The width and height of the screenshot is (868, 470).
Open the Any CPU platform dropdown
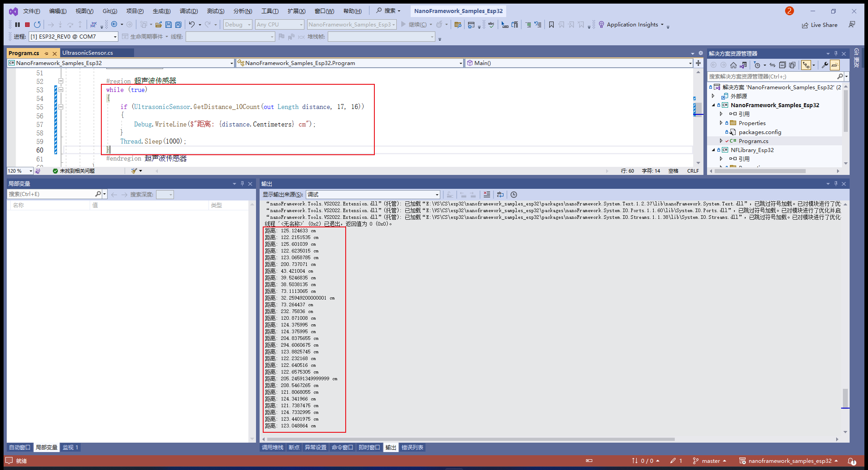pyautogui.click(x=280, y=25)
